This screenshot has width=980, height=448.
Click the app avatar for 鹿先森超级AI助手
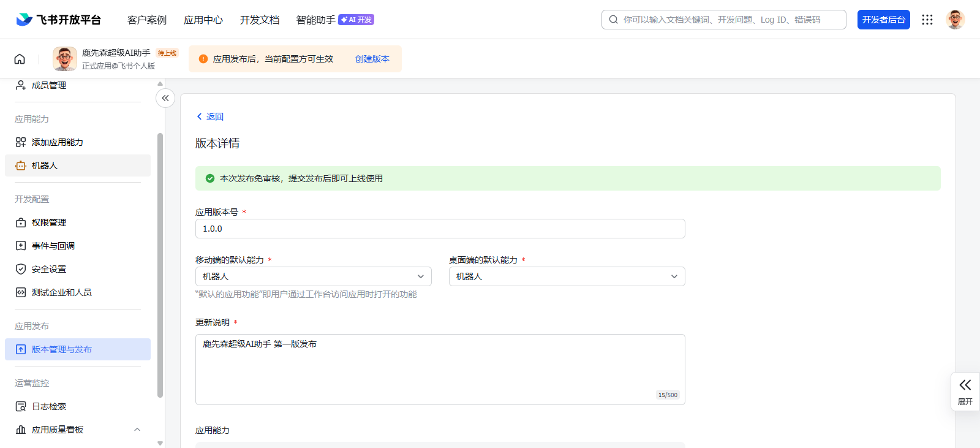click(65, 59)
